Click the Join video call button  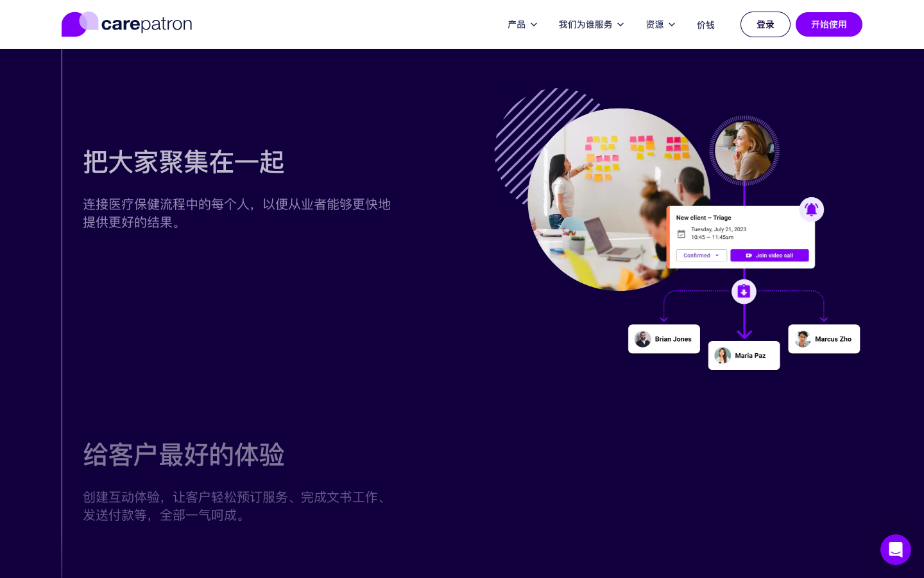[x=769, y=255]
